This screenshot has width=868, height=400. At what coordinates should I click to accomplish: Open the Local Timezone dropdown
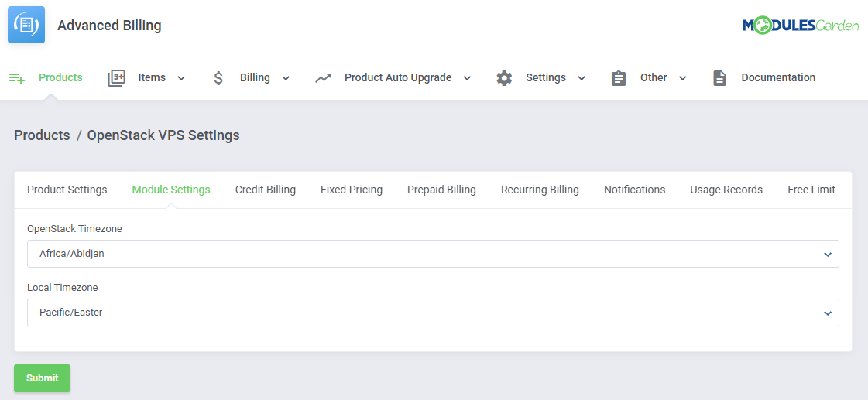coord(433,313)
